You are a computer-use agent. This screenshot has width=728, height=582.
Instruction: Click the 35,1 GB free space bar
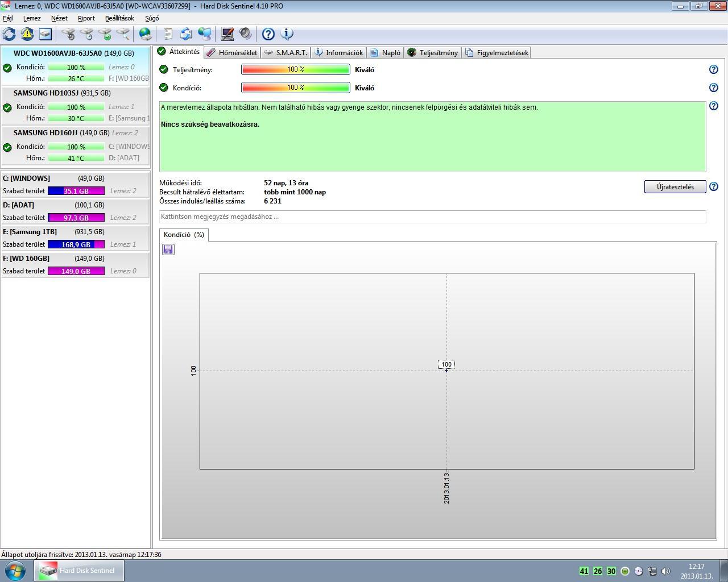click(x=76, y=191)
